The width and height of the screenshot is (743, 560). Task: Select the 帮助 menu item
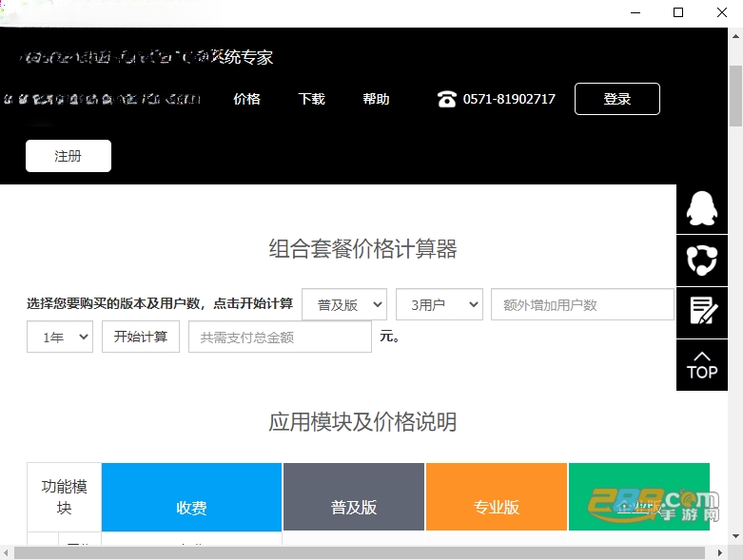(x=376, y=99)
